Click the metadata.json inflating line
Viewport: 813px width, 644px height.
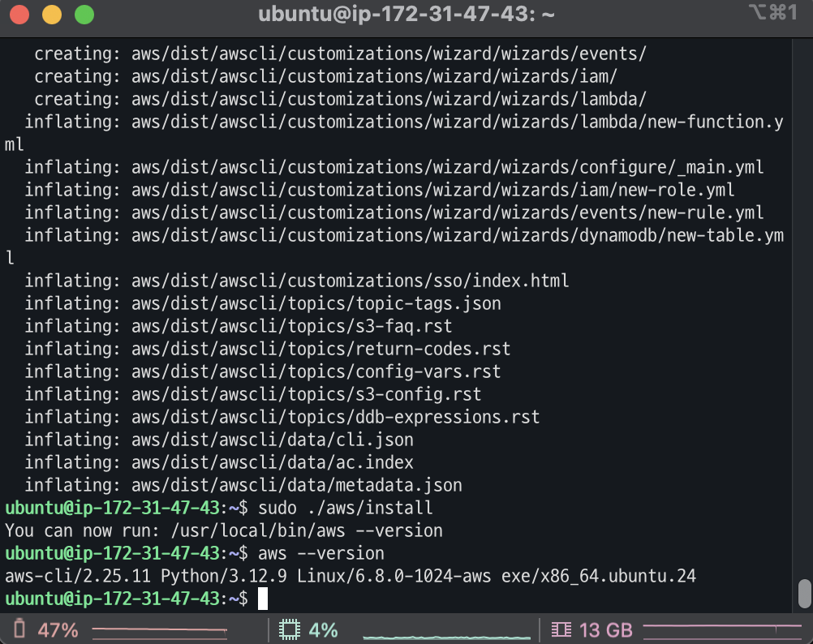[243, 485]
